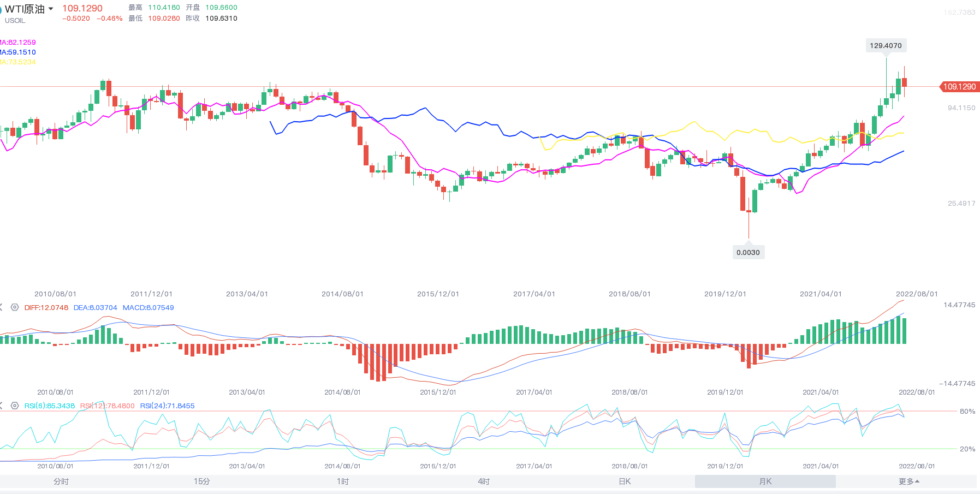Click the red 109.1290 price in header
Viewport: 980px width, 494px height.
(82, 8)
